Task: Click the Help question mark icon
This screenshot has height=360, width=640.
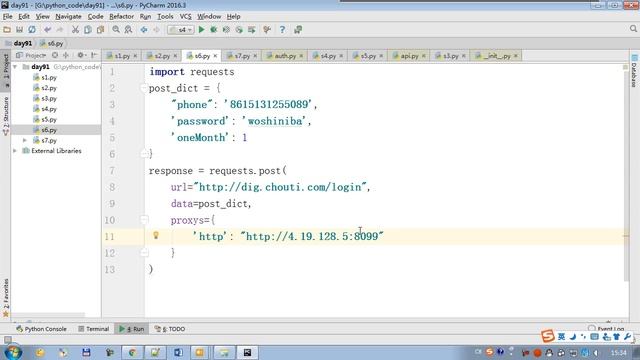Action: (x=282, y=29)
